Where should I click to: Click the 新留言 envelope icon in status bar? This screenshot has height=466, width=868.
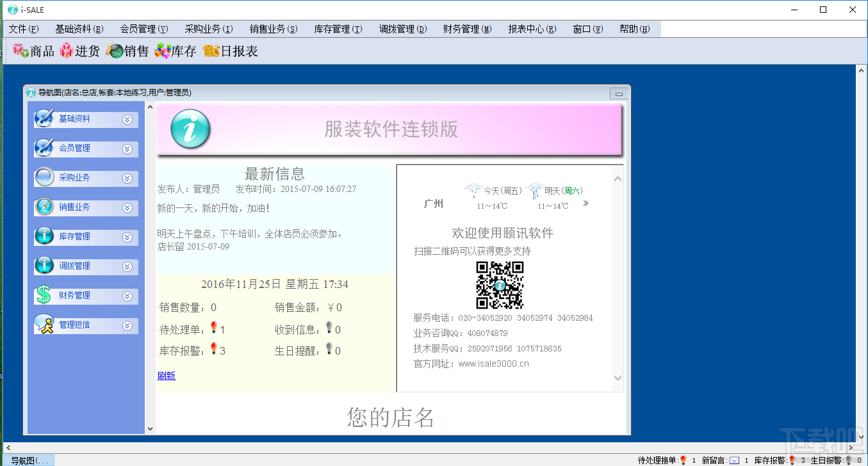click(734, 460)
